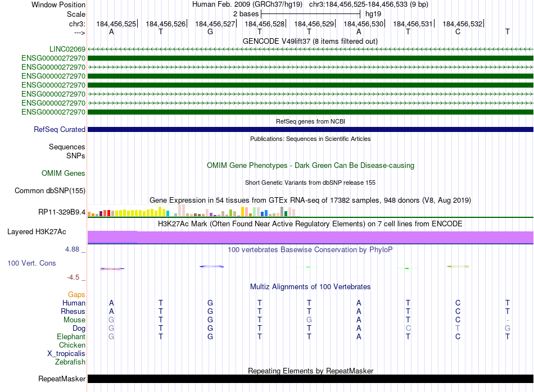Click the Layered H3K27Ac label
The width and height of the screenshot is (534, 392).
point(37,232)
